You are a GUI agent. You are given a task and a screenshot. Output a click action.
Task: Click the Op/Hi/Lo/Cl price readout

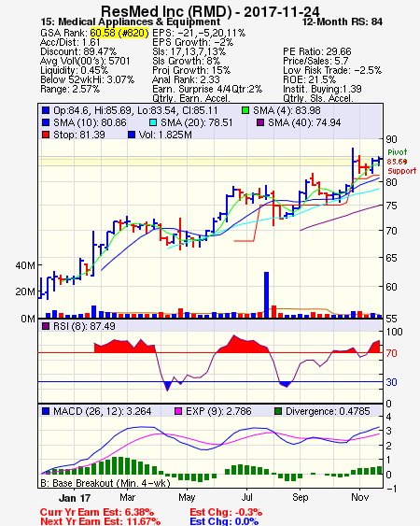point(135,110)
